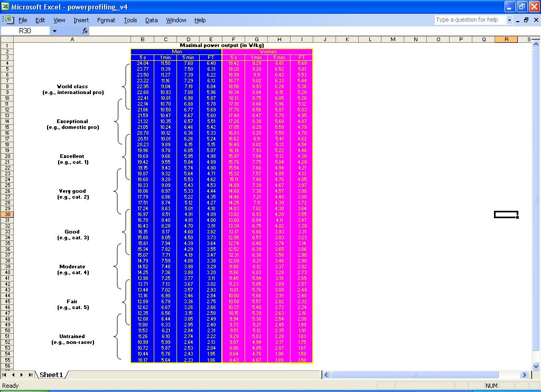Minimize the workbook document window

click(517, 20)
